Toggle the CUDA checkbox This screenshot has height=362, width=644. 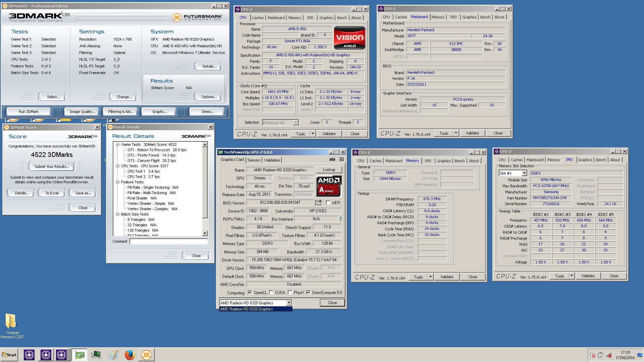[271, 293]
